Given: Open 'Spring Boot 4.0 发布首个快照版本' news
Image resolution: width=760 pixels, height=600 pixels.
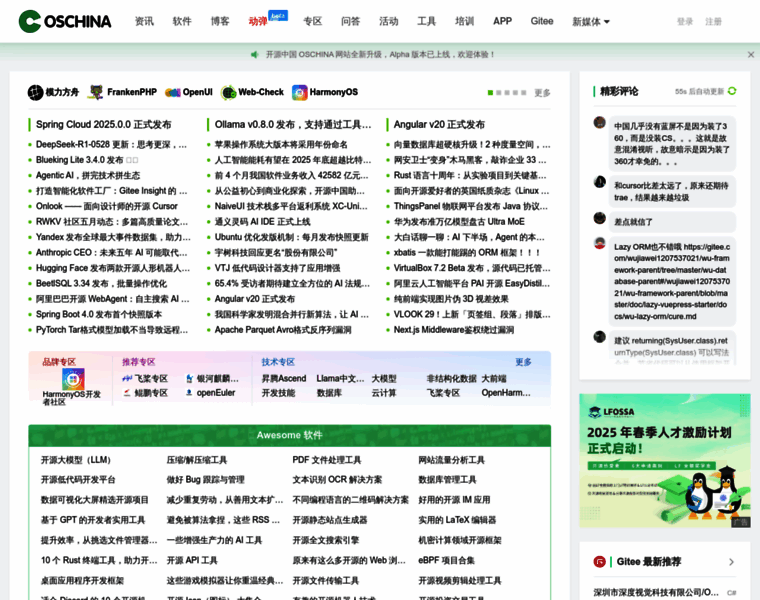Looking at the screenshot, I should pos(99,315).
